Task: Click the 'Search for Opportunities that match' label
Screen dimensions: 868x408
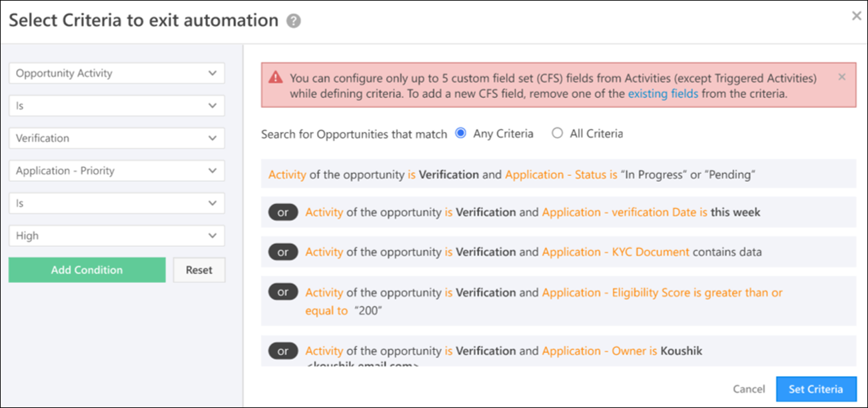Action: pos(354,134)
